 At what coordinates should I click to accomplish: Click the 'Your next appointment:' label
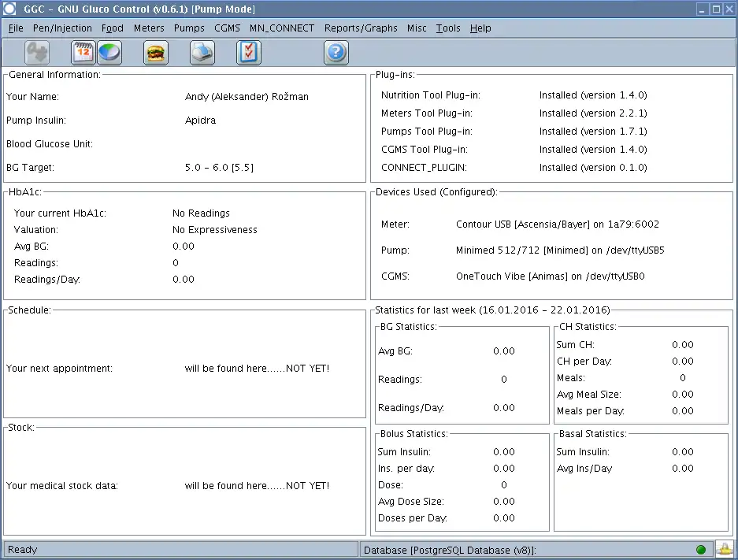pos(59,369)
